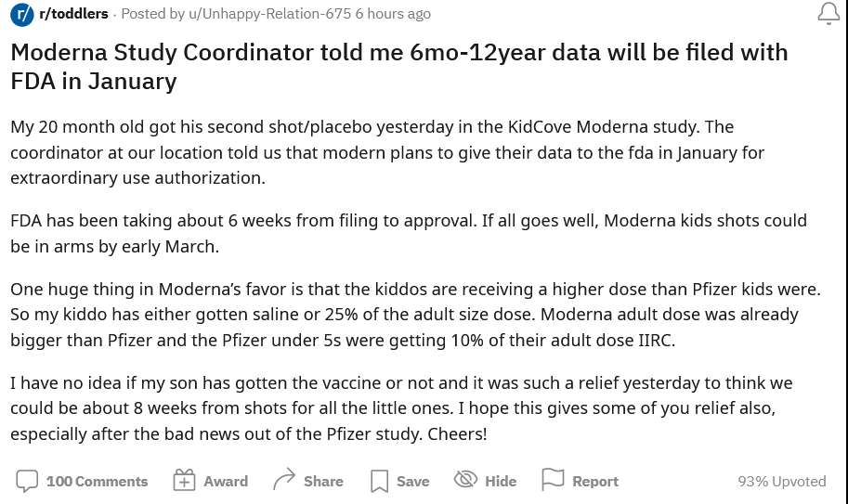
Task: Click the bookmark Save icon
Action: 379,481
